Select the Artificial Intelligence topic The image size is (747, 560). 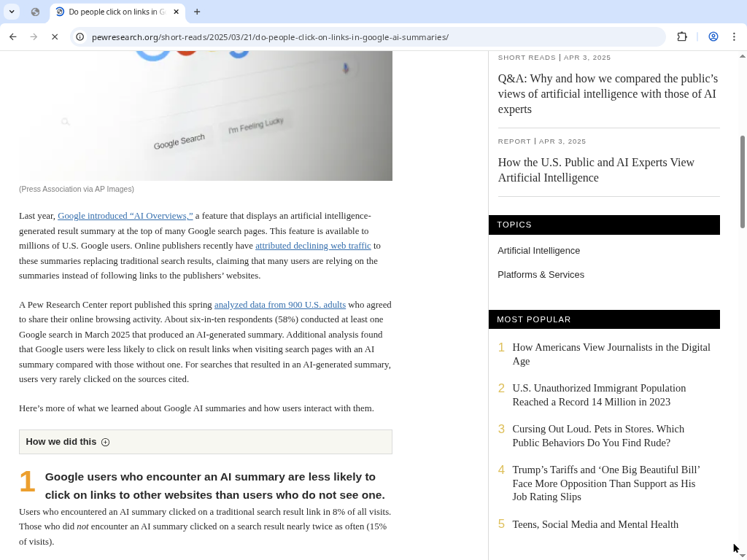point(539,251)
